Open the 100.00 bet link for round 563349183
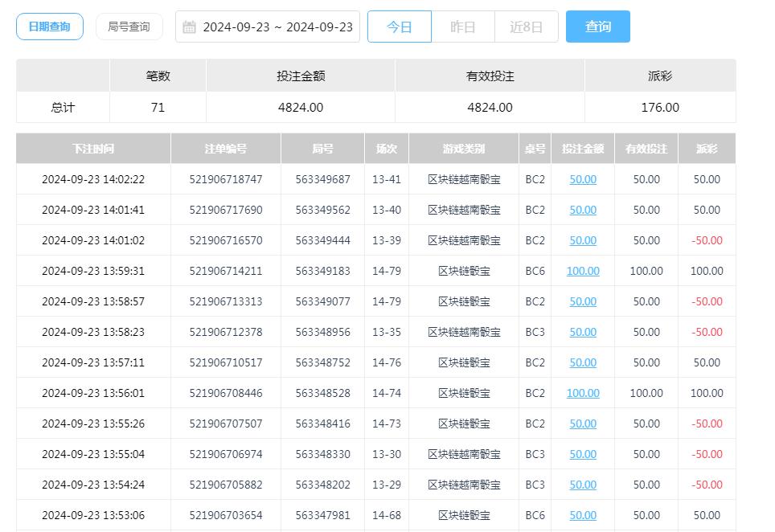The image size is (775, 532). (582, 271)
